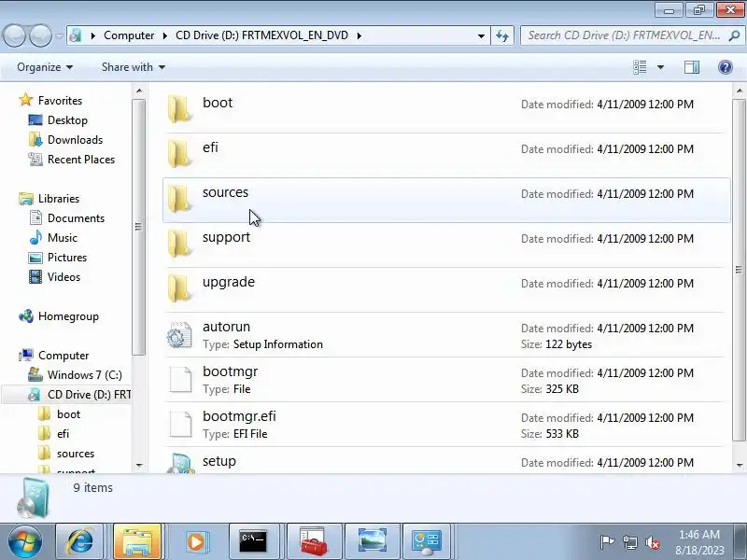Select sources subfolder in navigation tree

[76, 454]
